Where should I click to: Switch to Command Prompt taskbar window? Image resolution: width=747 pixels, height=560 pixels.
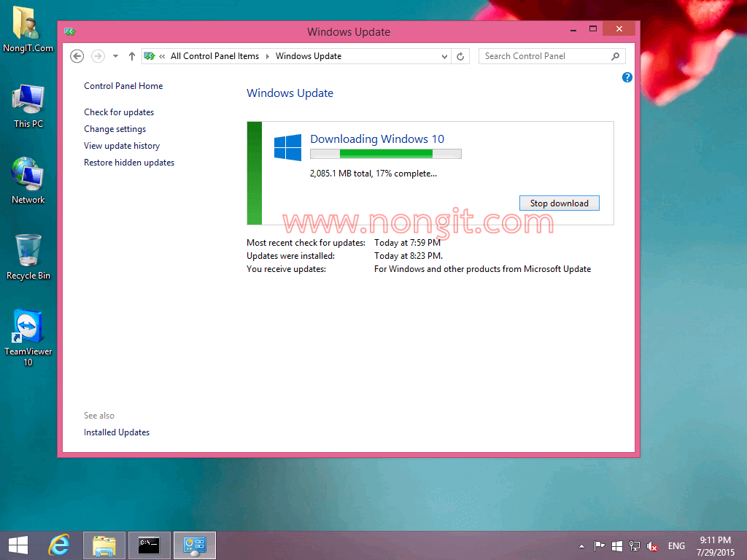pos(149,545)
